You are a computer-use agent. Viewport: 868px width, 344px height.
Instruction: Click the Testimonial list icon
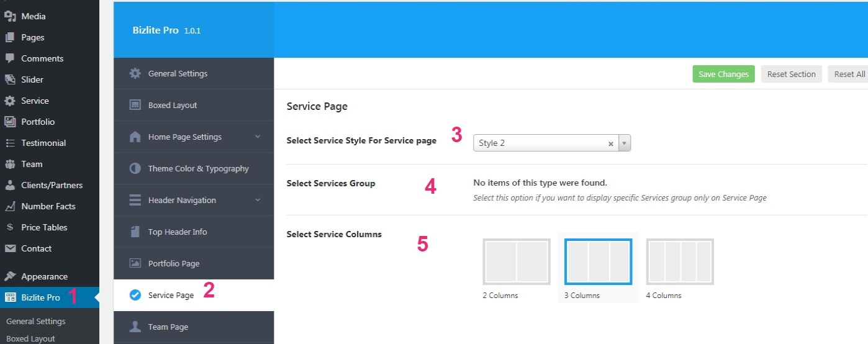[10, 143]
